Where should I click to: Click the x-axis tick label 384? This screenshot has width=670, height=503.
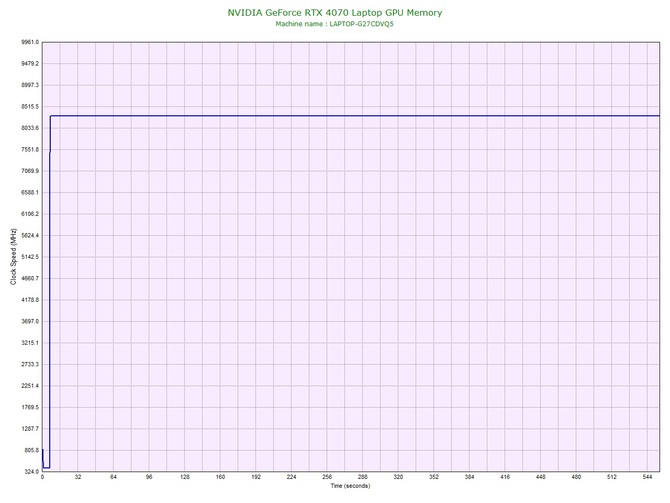469,477
